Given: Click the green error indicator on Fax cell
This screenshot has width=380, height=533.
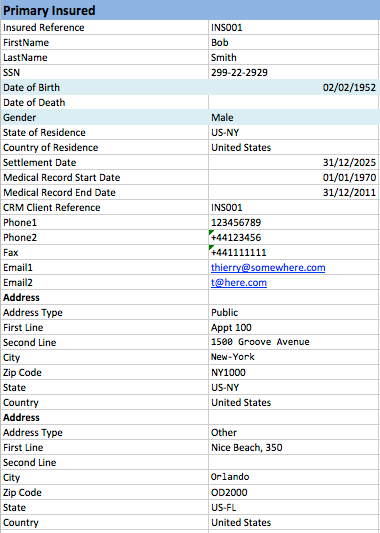Looking at the screenshot, I should [211, 247].
